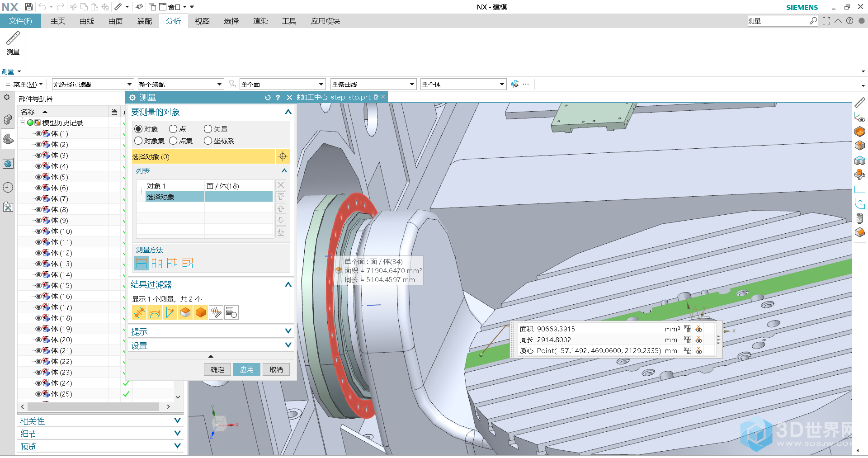The height and width of the screenshot is (458, 868).
Task: Select the 点集 radio button
Action: pyautogui.click(x=173, y=141)
